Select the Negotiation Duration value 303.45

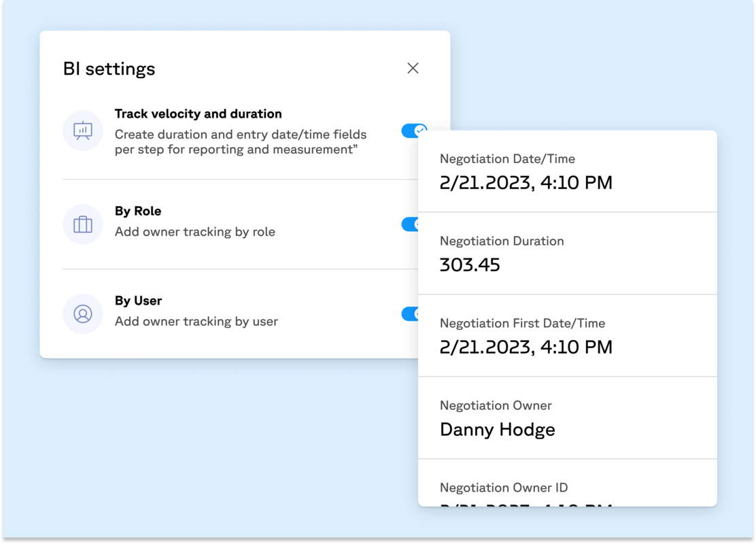click(470, 265)
